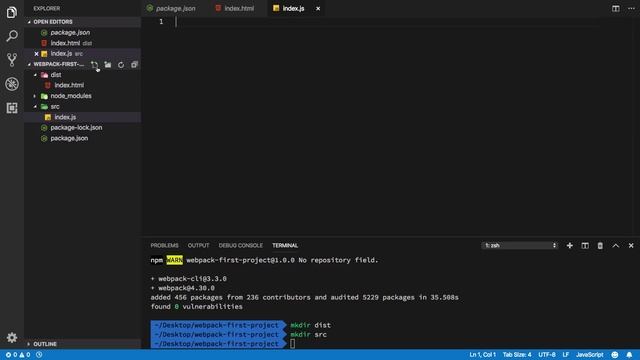This screenshot has height=360, width=640.
Task: Open the Explorer view in activity bar
Action: click(x=12, y=12)
